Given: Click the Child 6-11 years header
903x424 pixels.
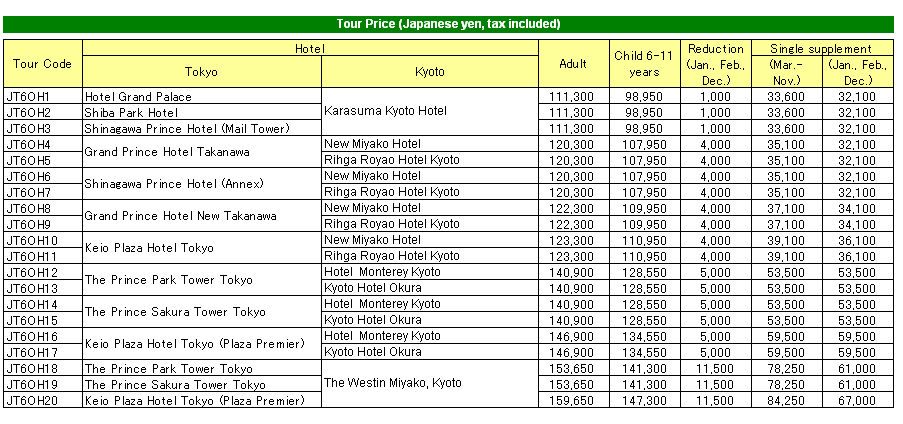Looking at the screenshot, I should pos(644,64).
